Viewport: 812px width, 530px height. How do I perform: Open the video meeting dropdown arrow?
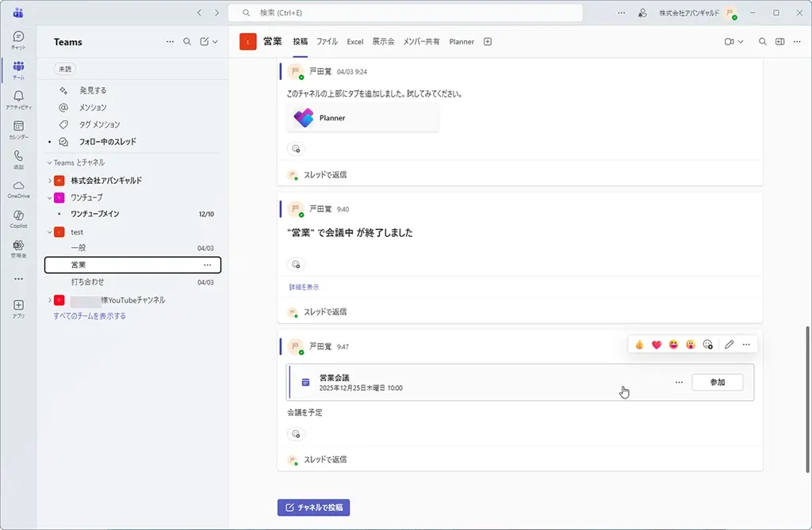click(741, 42)
